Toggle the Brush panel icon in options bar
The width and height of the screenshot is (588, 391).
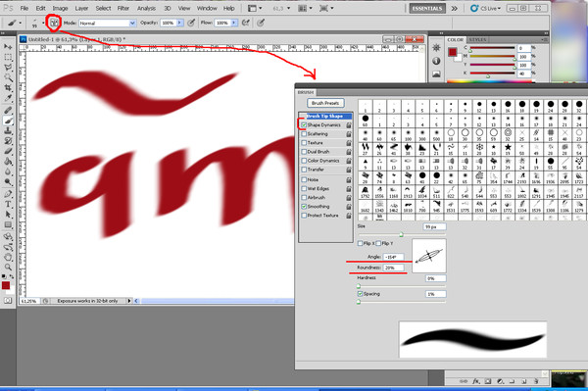54,23
